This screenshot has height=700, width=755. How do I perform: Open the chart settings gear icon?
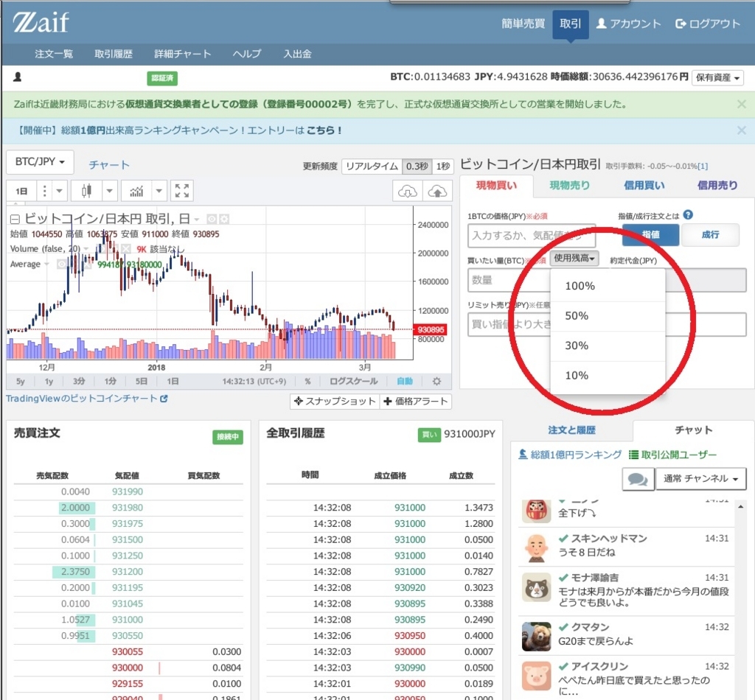[x=436, y=381]
